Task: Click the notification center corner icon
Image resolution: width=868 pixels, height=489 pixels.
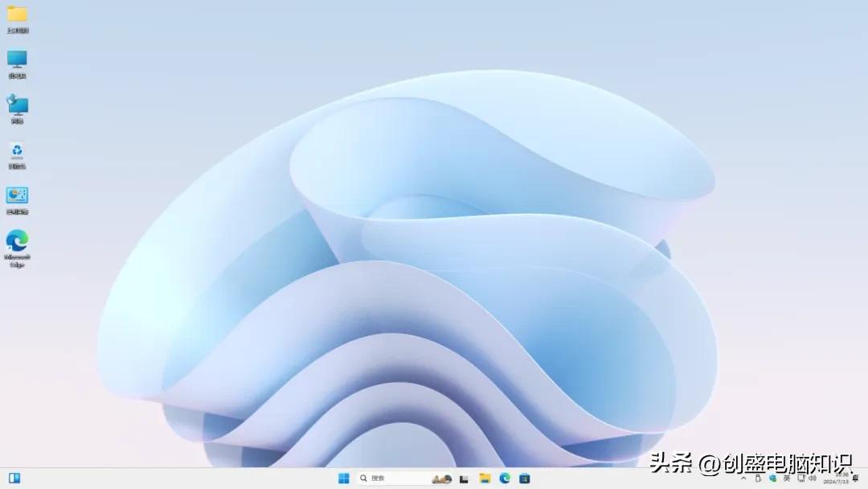Action: (x=856, y=478)
